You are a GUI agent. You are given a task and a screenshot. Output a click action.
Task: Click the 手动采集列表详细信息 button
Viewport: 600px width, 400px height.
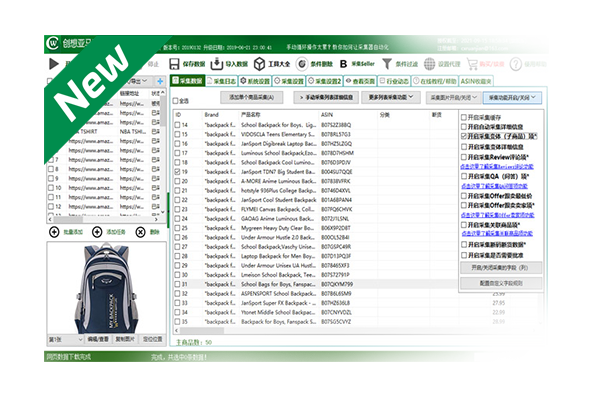(326, 97)
